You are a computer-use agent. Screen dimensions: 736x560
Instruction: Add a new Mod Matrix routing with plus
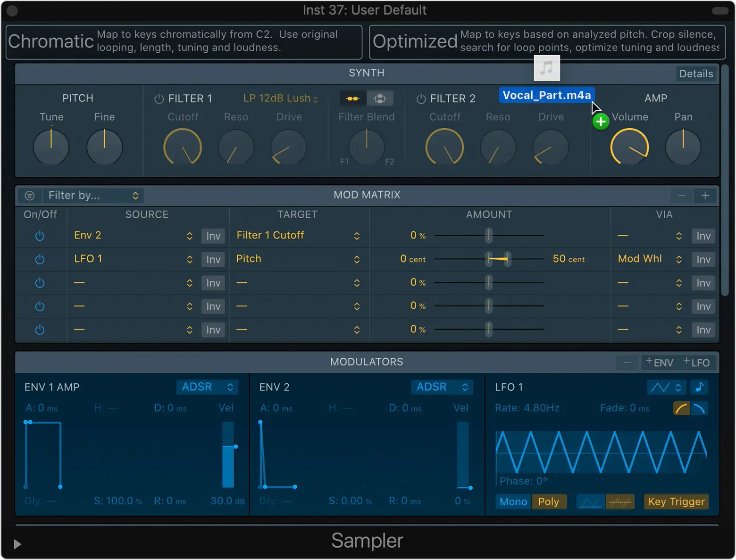(x=705, y=196)
